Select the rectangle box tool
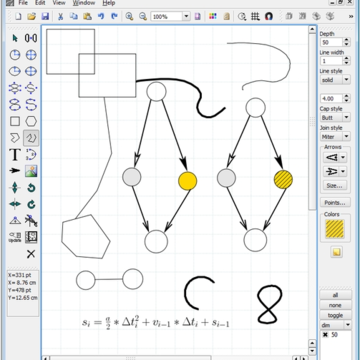The width and height of the screenshot is (360, 360). (x=15, y=121)
